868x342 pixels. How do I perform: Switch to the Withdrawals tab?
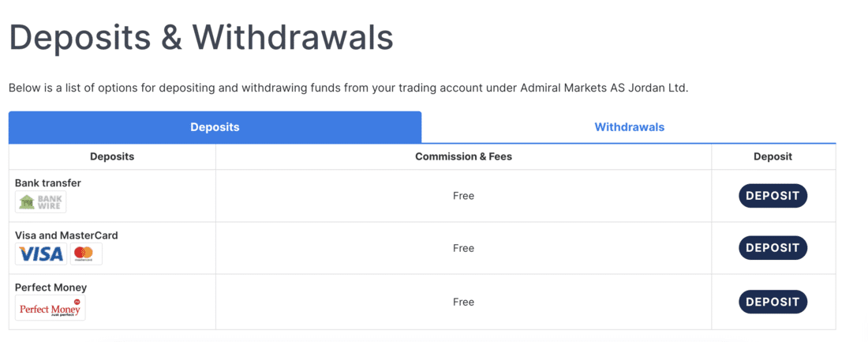[x=629, y=127]
